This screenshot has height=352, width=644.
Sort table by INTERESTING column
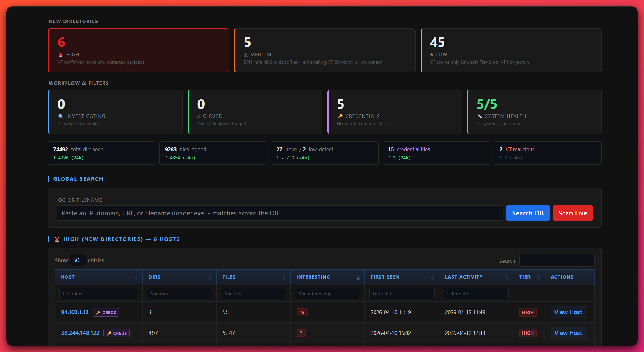tap(328, 277)
